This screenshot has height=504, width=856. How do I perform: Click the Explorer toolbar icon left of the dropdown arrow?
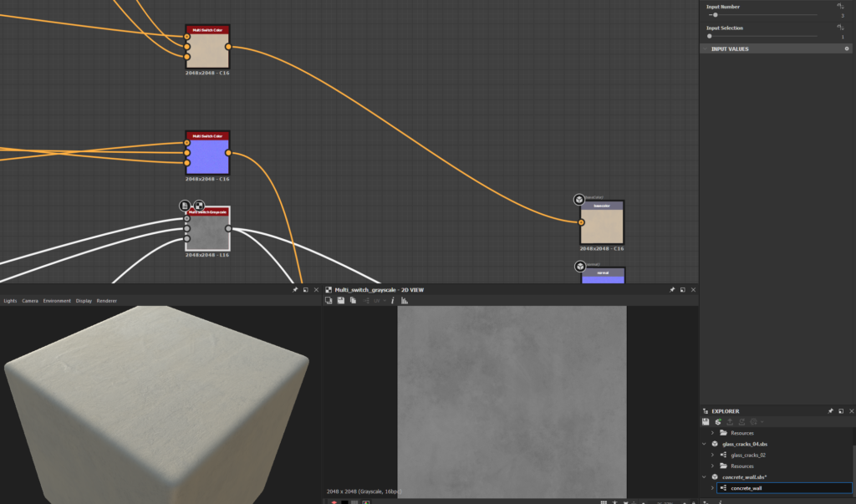[754, 422]
